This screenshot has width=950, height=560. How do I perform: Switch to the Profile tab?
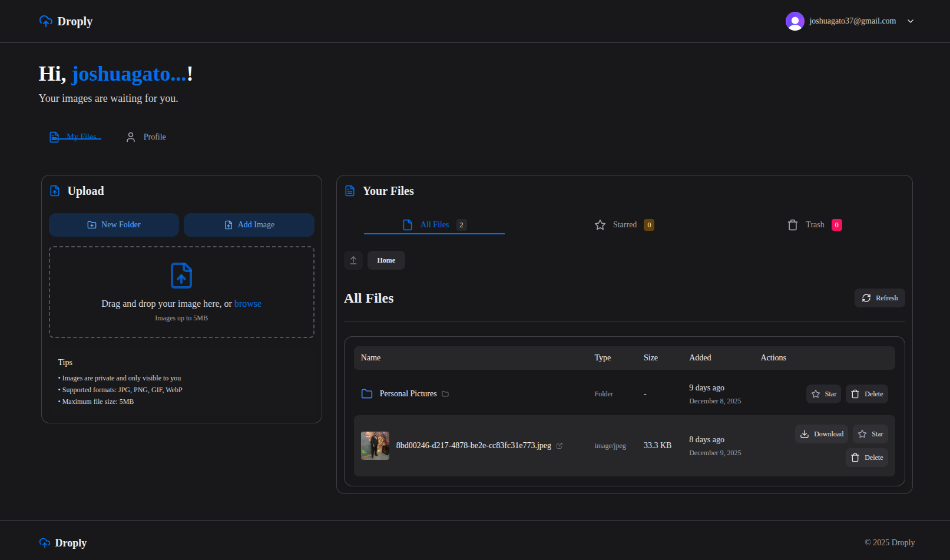(146, 137)
